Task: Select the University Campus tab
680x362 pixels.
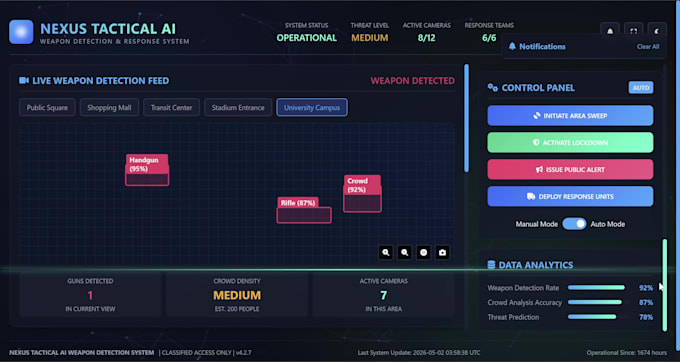Action: pos(312,108)
